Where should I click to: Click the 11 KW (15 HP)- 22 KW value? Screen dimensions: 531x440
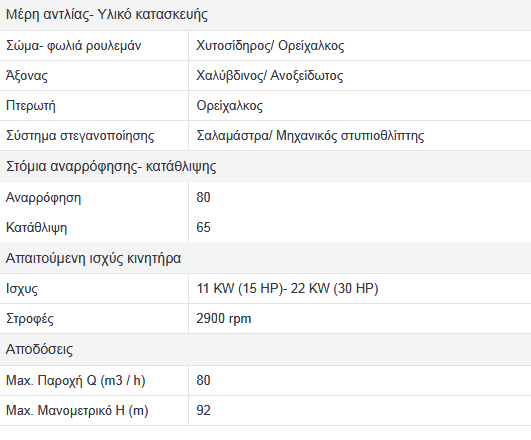click(x=287, y=289)
